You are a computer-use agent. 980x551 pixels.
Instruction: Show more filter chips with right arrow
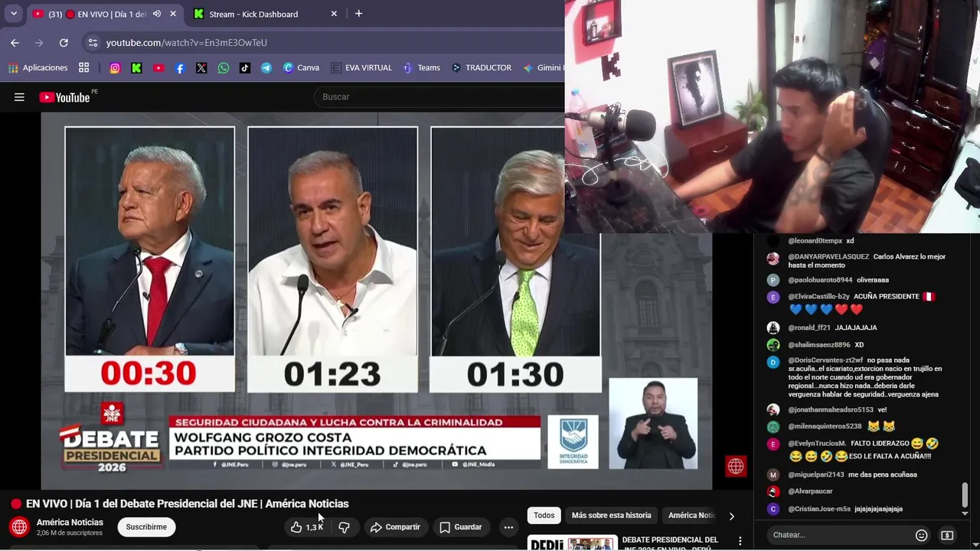click(x=731, y=516)
